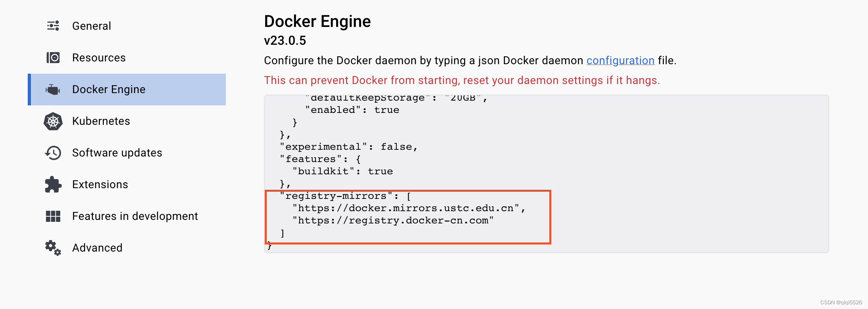Click the Kubernetes helm wheel icon
The width and height of the screenshot is (868, 309).
point(53,121)
